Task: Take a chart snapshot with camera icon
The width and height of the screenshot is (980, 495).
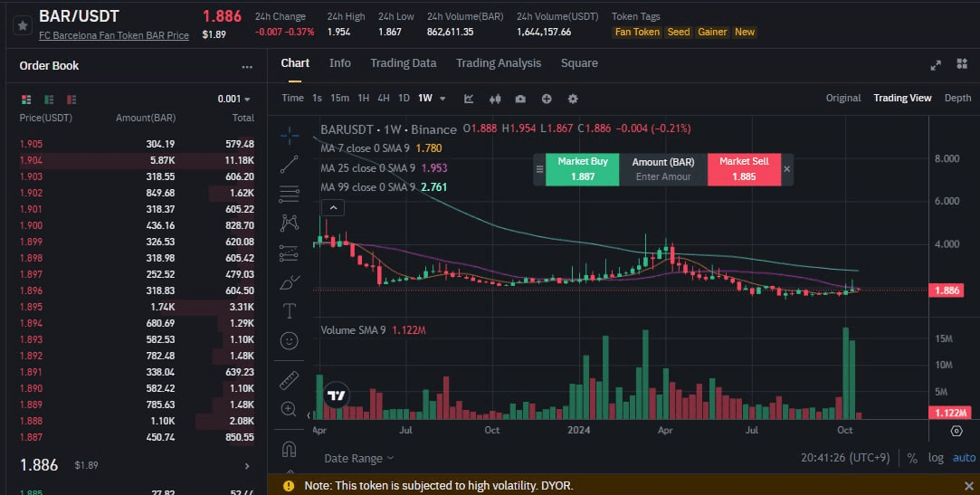Action: 520,98
